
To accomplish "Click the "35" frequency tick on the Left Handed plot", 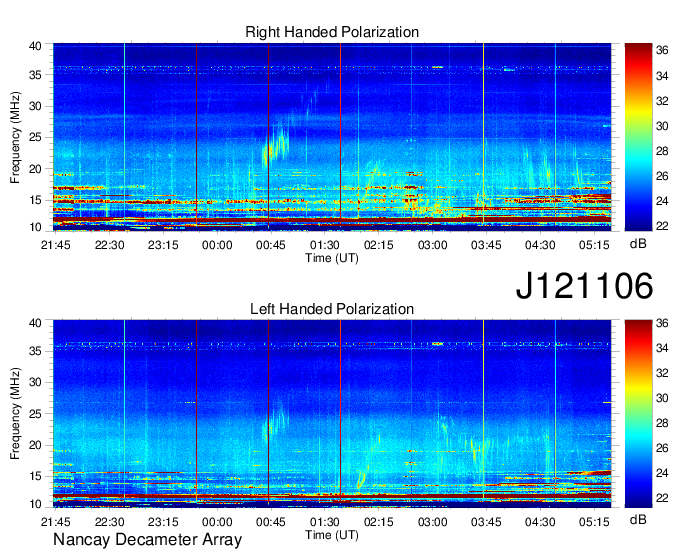I will coord(35,351).
